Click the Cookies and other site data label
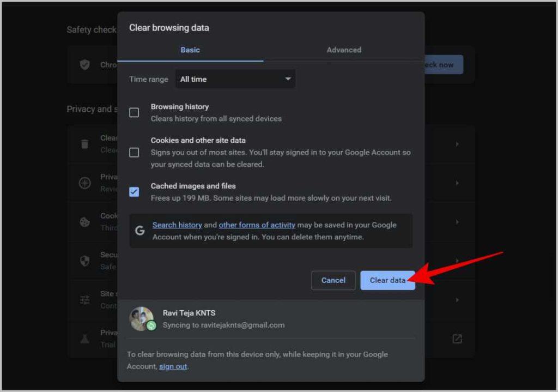The image size is (558, 392). [198, 140]
